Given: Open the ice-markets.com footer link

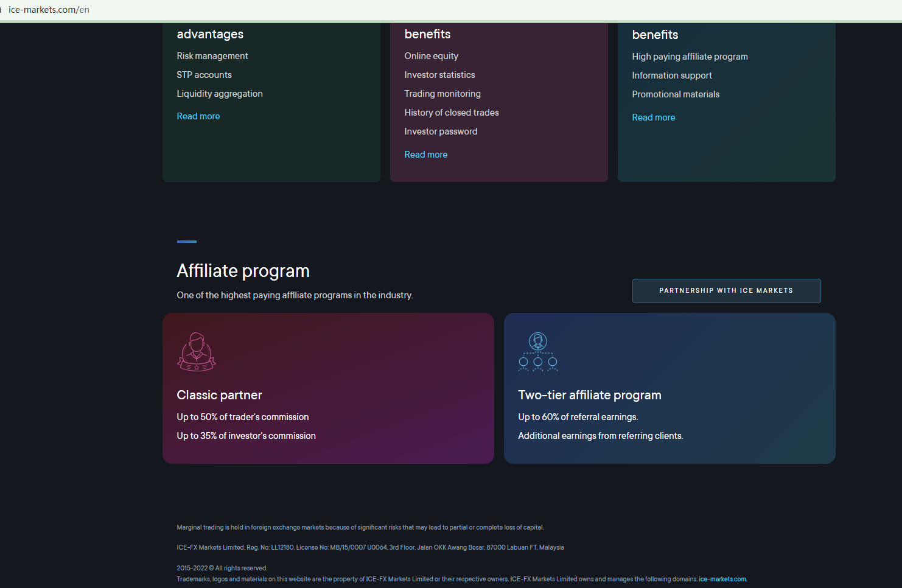Looking at the screenshot, I should 722,579.
